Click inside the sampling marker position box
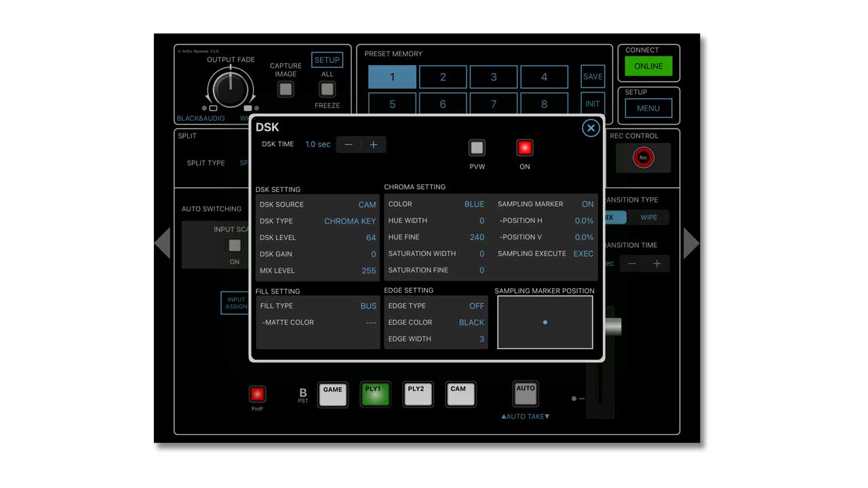The width and height of the screenshot is (868, 488). click(545, 323)
